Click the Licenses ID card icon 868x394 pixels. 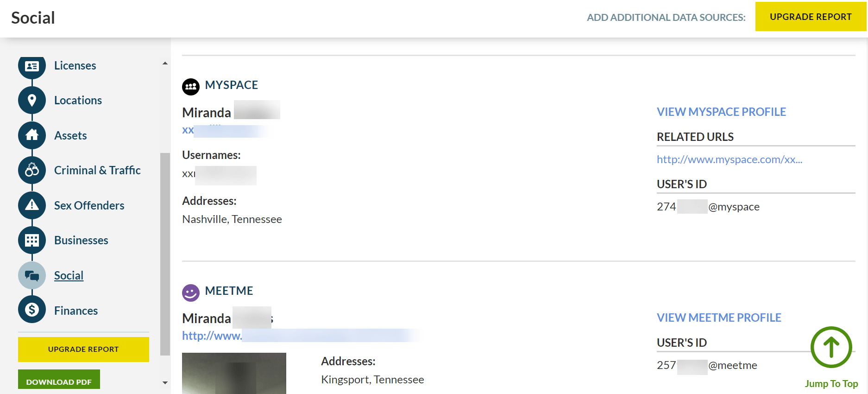pos(32,66)
